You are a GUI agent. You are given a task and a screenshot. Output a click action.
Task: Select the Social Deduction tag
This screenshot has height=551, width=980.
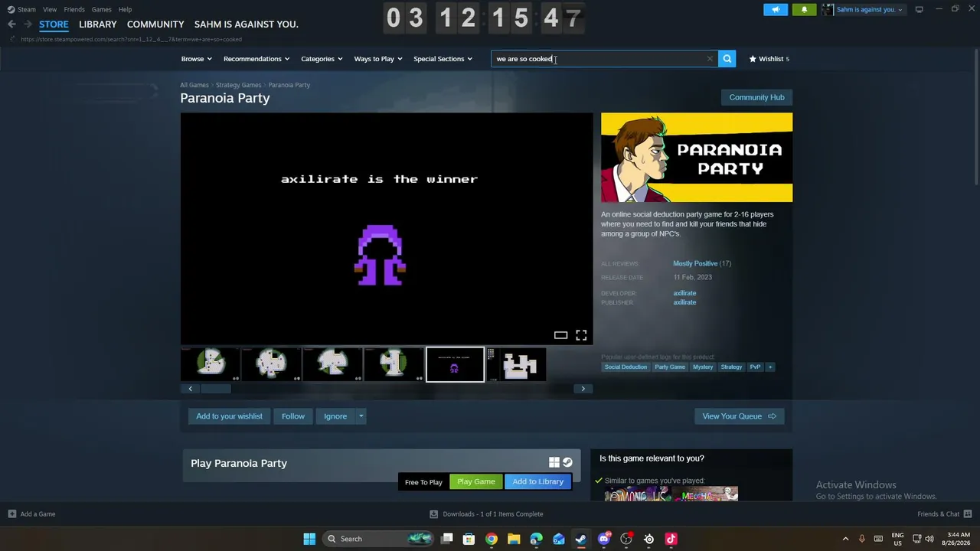click(x=626, y=367)
